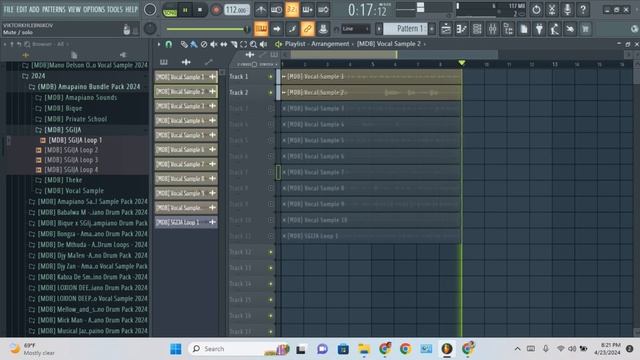Select the Playlist paint brush tool
The width and height of the screenshot is (640, 360).
tap(194, 44)
